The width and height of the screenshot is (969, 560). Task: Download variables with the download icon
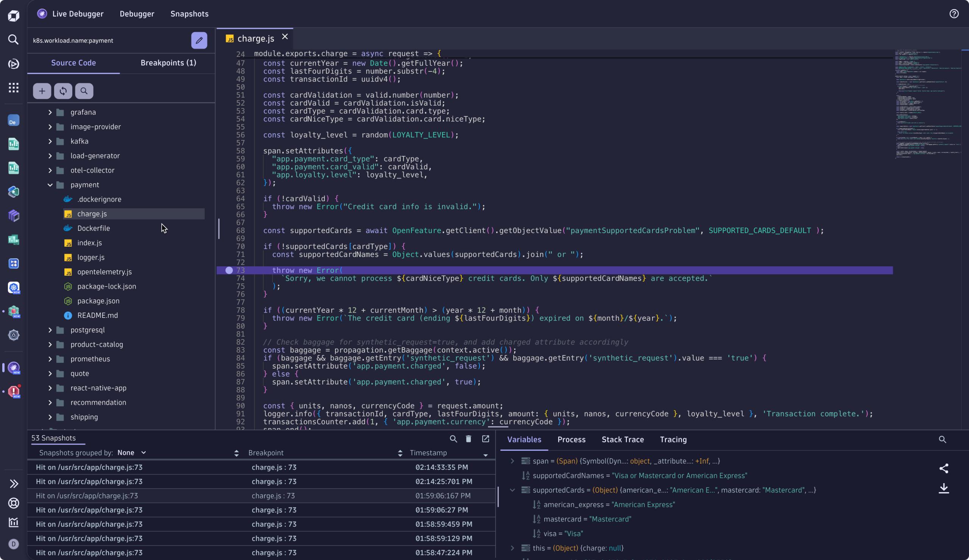pos(944,488)
